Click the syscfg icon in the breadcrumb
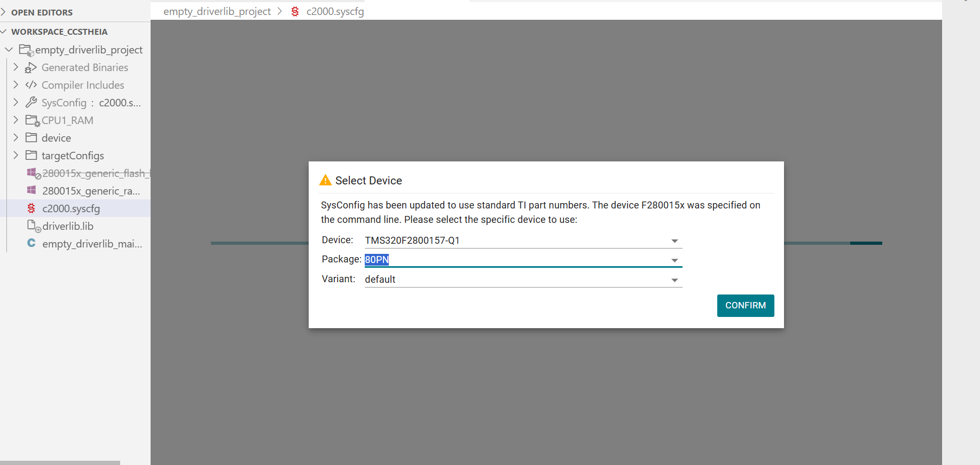The width and height of the screenshot is (980, 465). tap(295, 11)
